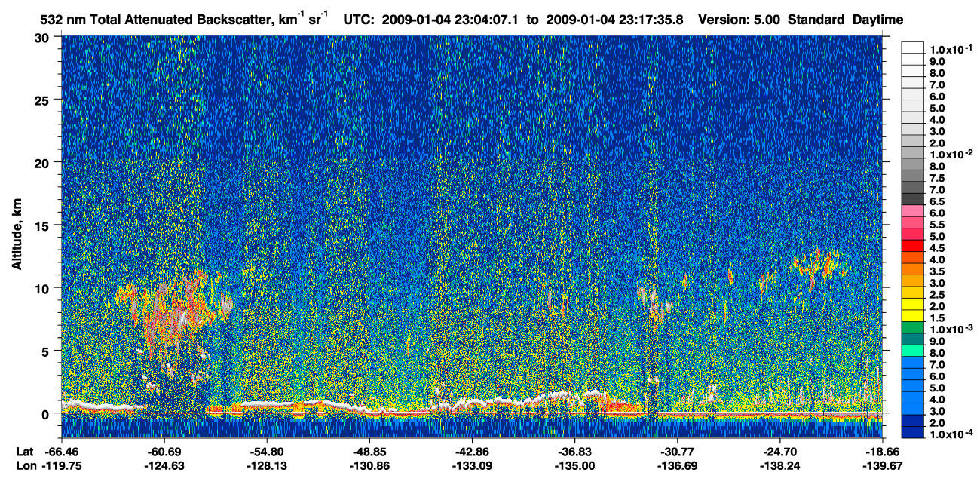Click the colorbar label '6.5'
The width and height of the screenshot is (980, 503).
click(937, 202)
